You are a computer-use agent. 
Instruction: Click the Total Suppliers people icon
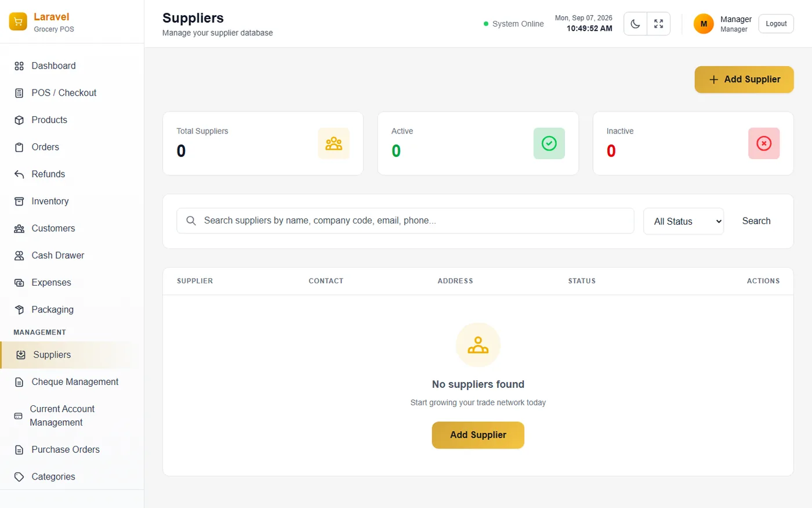[333, 143]
